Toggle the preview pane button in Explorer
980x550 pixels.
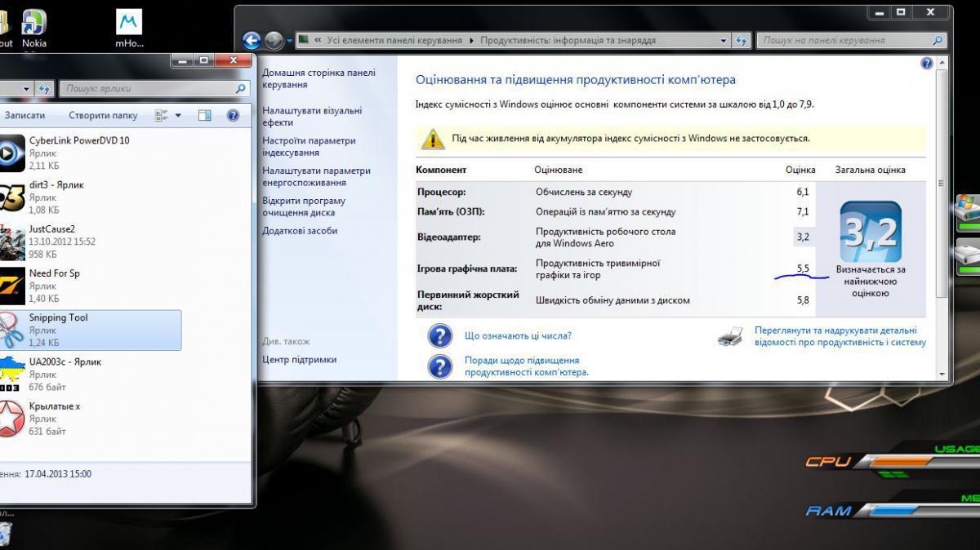click(205, 116)
